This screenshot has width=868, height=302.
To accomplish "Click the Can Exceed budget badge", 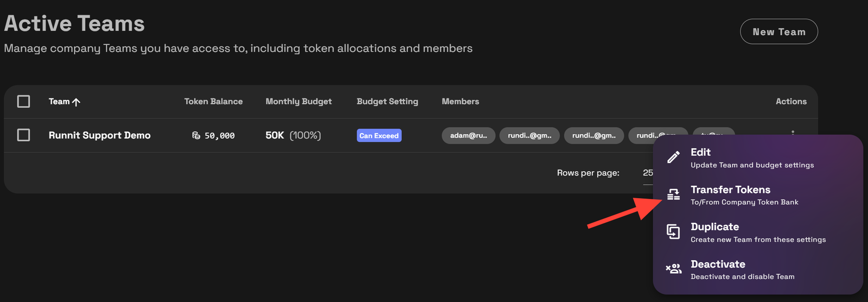I will click(x=379, y=135).
